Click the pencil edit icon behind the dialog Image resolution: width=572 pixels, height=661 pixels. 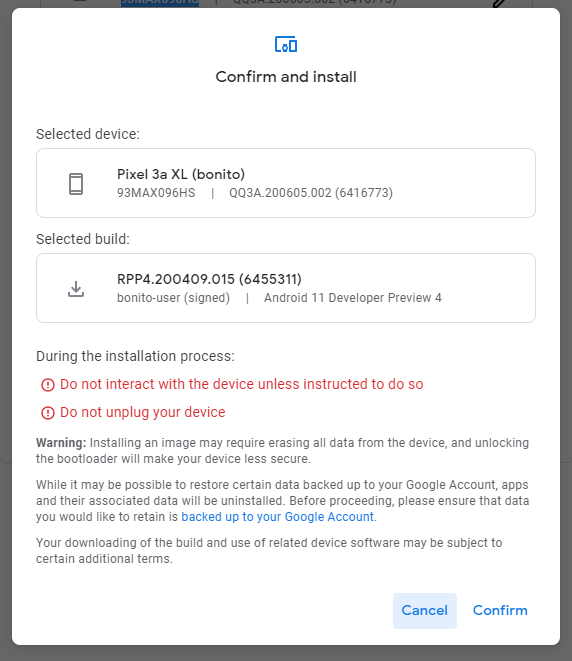499,3
